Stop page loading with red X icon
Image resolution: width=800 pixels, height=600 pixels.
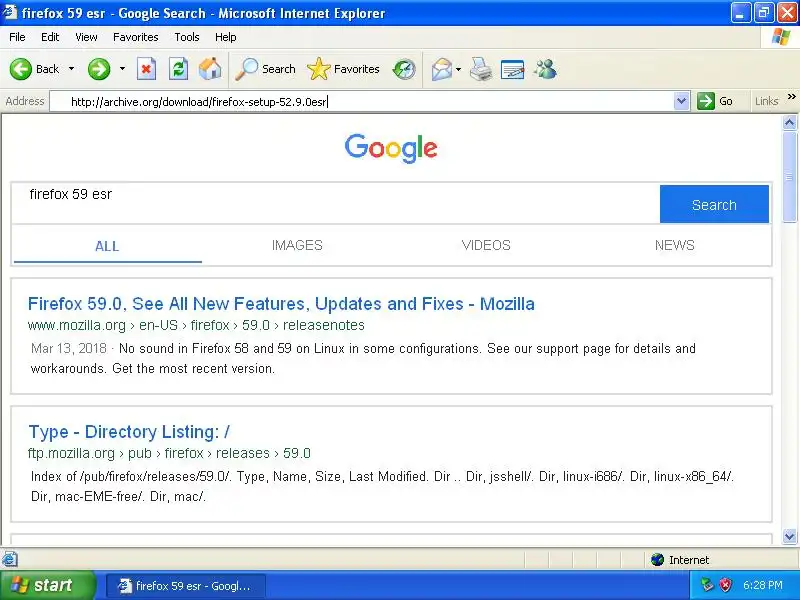(146, 69)
